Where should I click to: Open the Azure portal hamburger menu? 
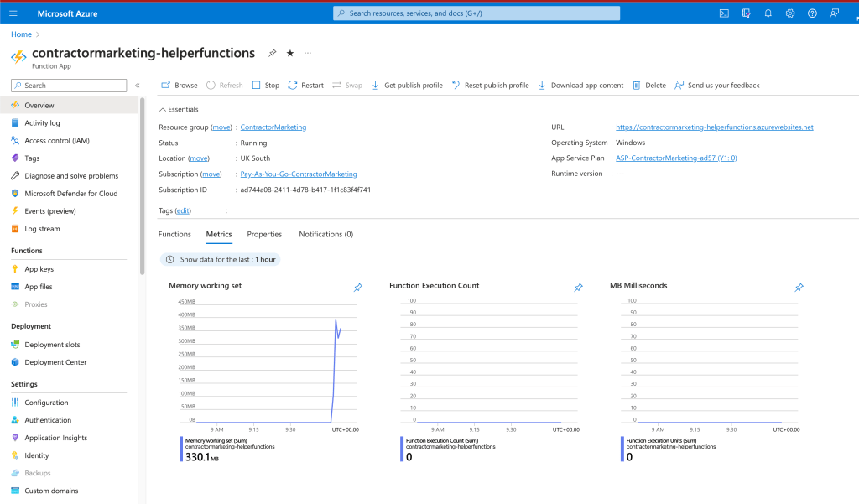pos(13,13)
